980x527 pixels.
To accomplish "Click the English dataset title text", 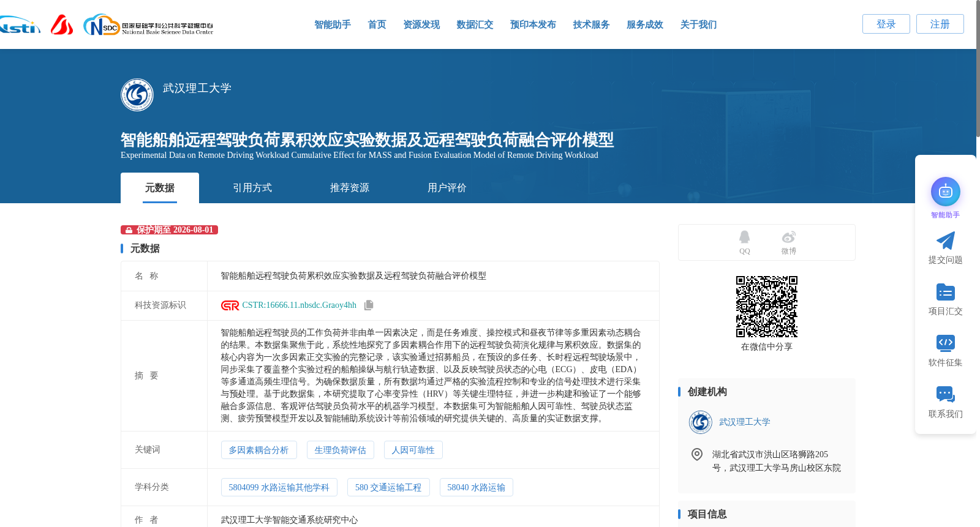I will [360, 155].
